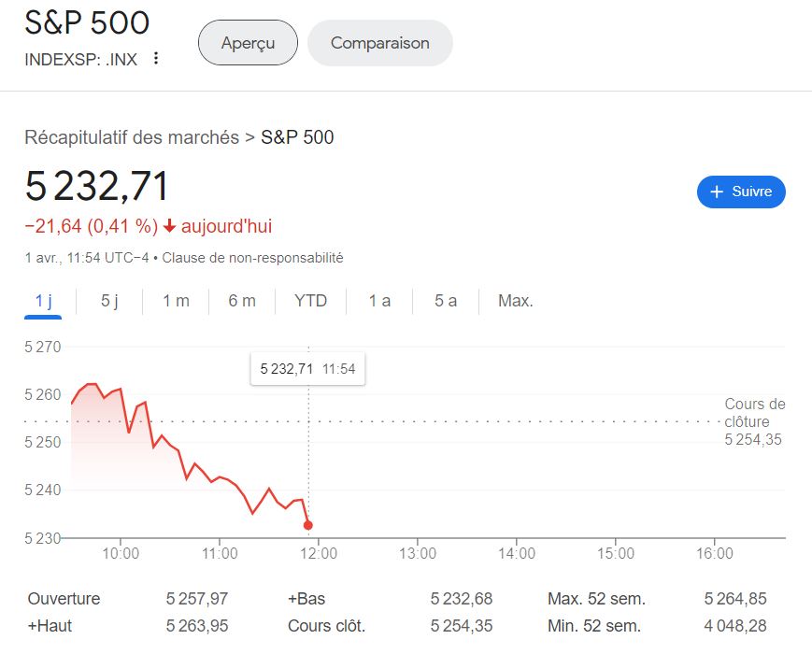Image resolution: width=812 pixels, height=654 pixels.
Task: Click the red endpoint dot on chart
Action: pos(308,525)
